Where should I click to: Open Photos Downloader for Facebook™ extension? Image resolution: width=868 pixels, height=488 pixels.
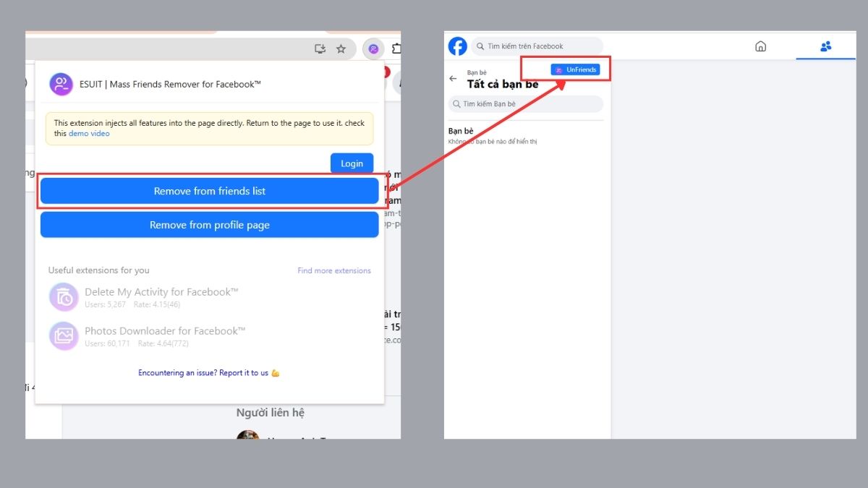tap(165, 331)
